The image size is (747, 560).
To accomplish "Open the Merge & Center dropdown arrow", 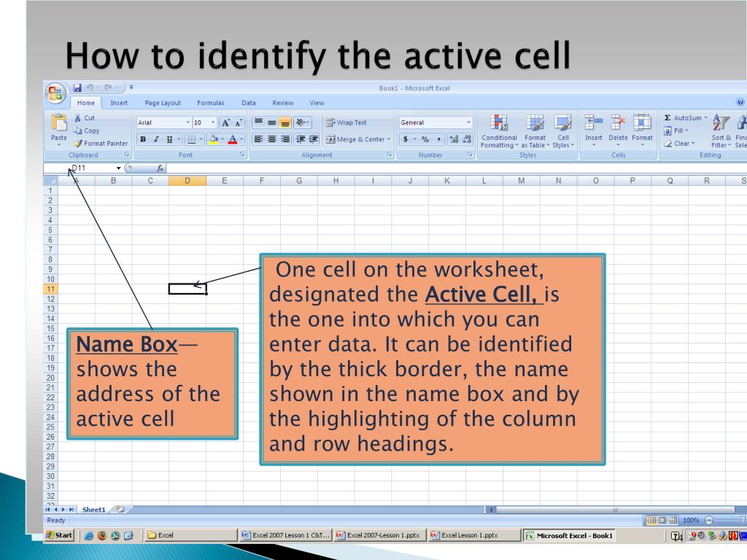I will click(389, 139).
